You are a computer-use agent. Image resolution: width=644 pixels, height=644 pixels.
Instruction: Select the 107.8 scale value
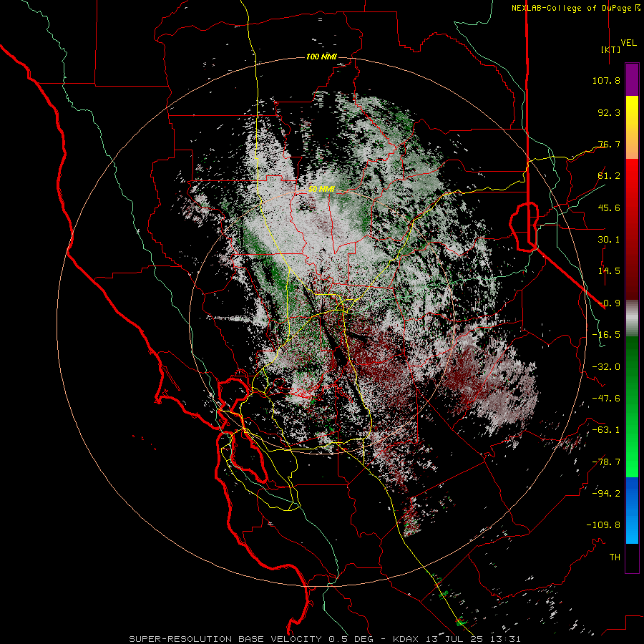pyautogui.click(x=606, y=80)
